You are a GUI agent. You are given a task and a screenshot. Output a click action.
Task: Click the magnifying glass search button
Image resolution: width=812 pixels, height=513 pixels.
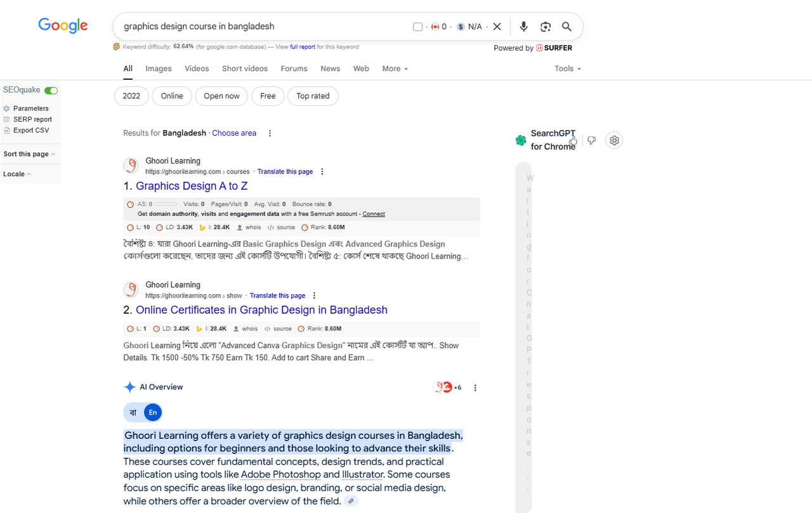[566, 27]
